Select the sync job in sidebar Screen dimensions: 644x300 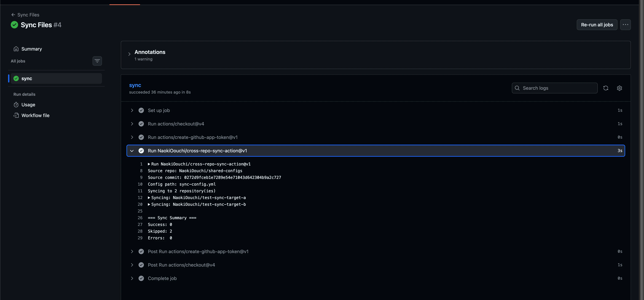point(56,78)
